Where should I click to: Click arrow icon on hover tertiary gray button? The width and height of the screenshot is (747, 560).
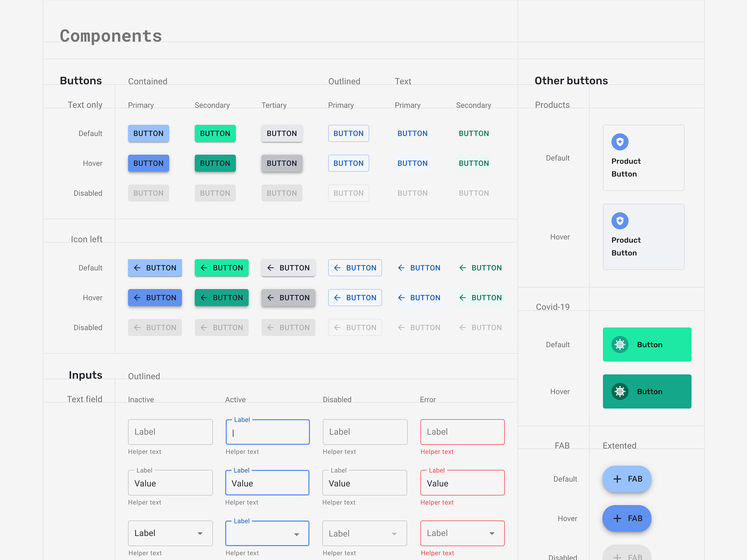point(270,298)
